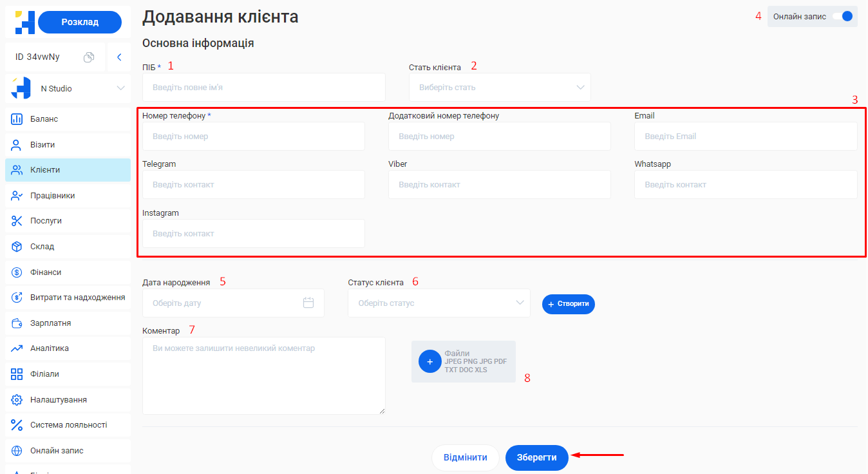Image resolution: width=868 pixels, height=474 pixels.
Task: Click the calendar icon in birth date field
Action: pyautogui.click(x=308, y=303)
